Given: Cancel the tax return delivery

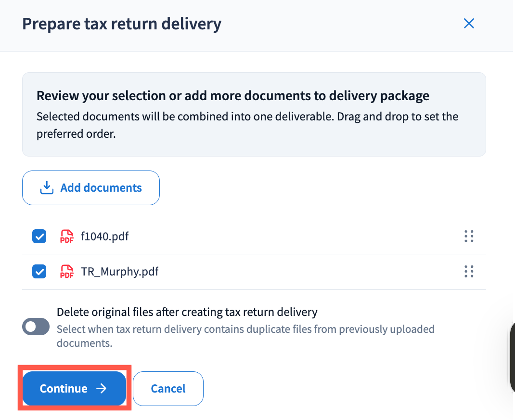Looking at the screenshot, I should click(x=168, y=389).
